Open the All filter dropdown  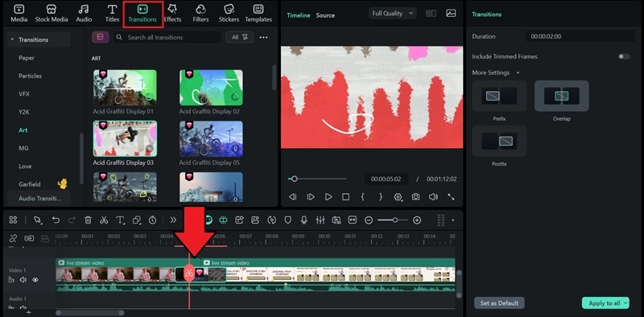pyautogui.click(x=239, y=37)
